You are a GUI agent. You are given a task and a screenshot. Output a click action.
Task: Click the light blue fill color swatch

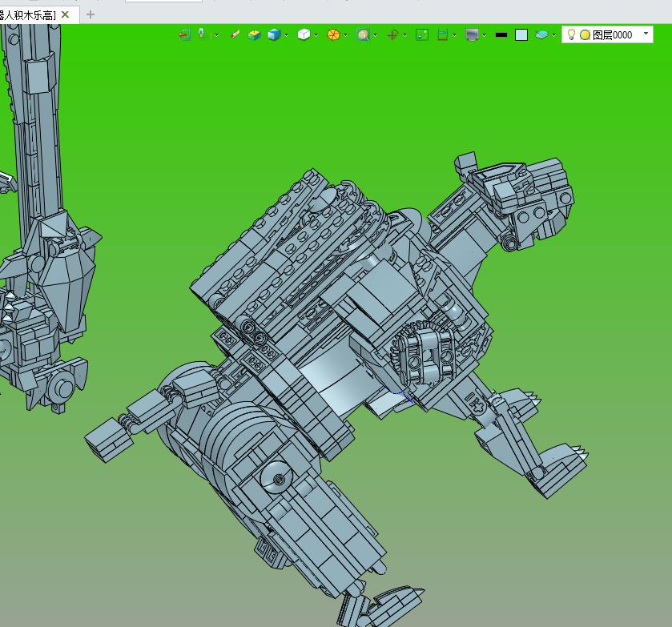(521, 34)
